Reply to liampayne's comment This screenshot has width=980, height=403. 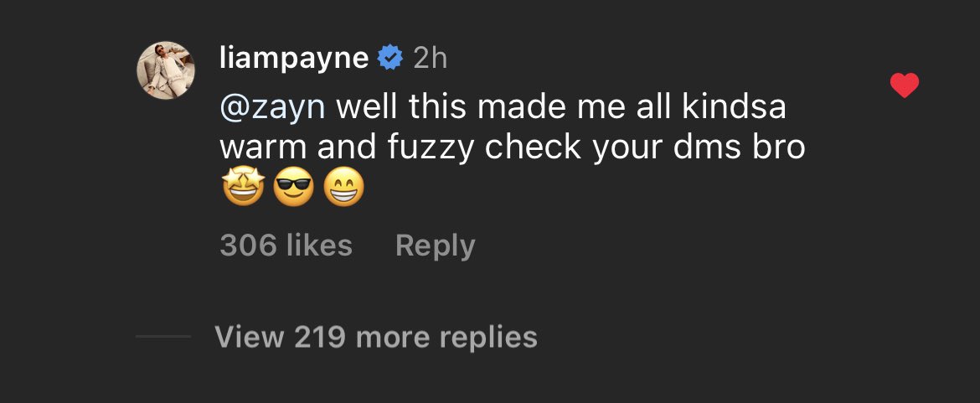coord(435,245)
